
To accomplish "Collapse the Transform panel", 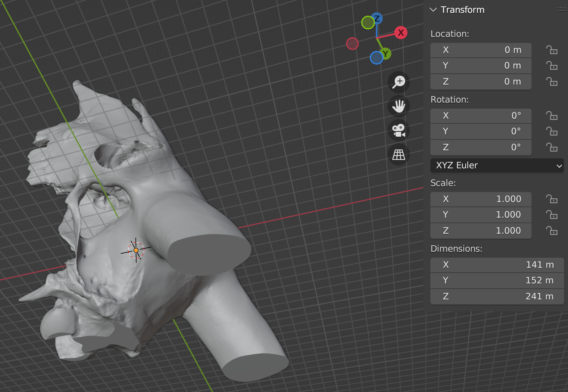I will 433,10.
